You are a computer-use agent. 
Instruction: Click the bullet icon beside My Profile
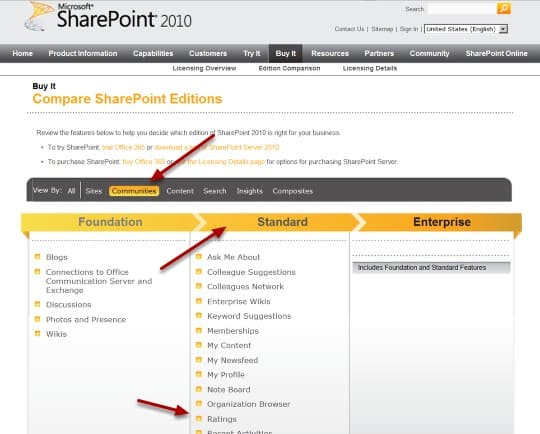tap(199, 374)
